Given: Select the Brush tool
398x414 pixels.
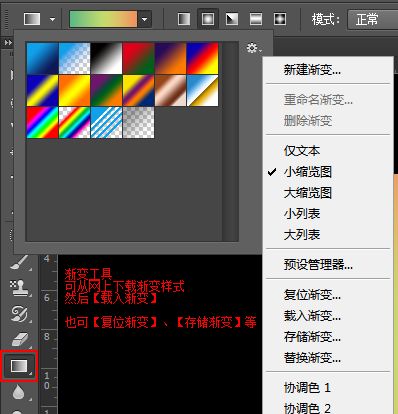Looking at the screenshot, I should pyautogui.click(x=19, y=262).
